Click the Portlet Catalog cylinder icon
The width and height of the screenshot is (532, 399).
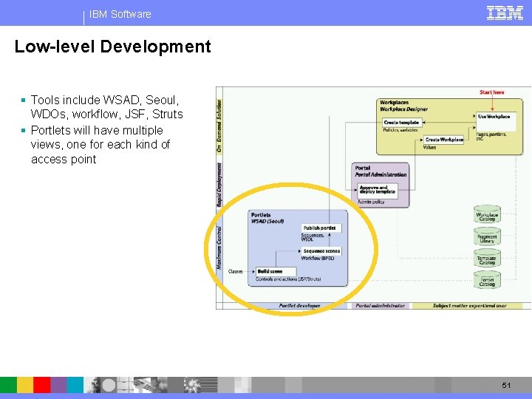[x=487, y=280]
